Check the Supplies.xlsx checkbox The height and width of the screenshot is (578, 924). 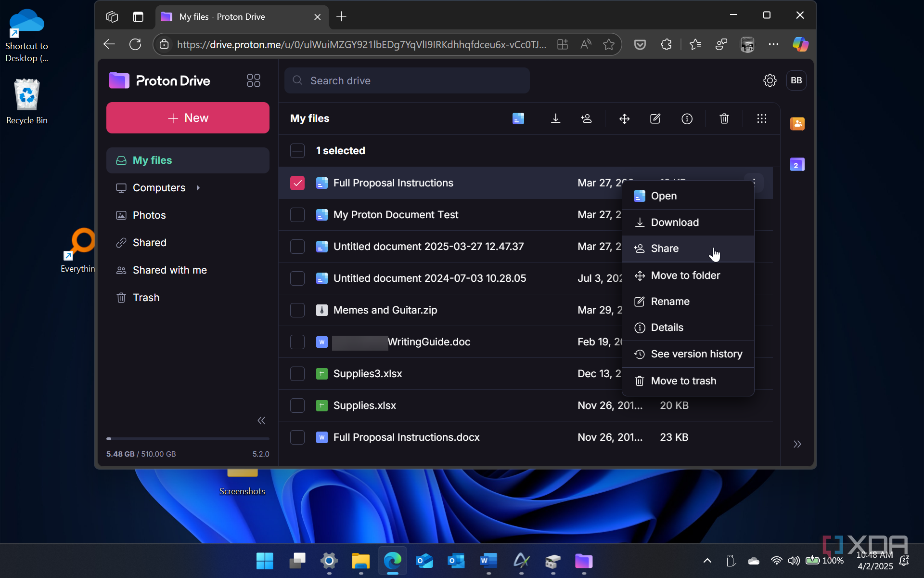click(x=297, y=406)
